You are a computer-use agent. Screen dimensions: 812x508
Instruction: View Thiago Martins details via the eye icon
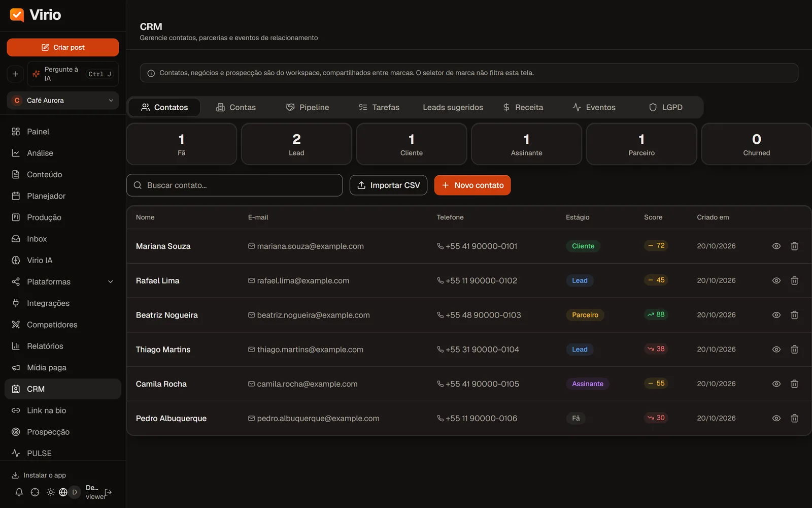pos(776,350)
